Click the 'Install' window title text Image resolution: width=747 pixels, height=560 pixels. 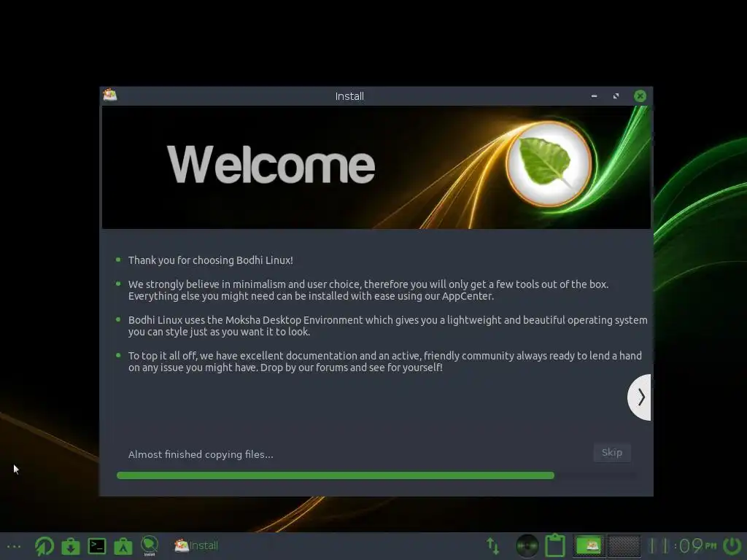pyautogui.click(x=349, y=96)
